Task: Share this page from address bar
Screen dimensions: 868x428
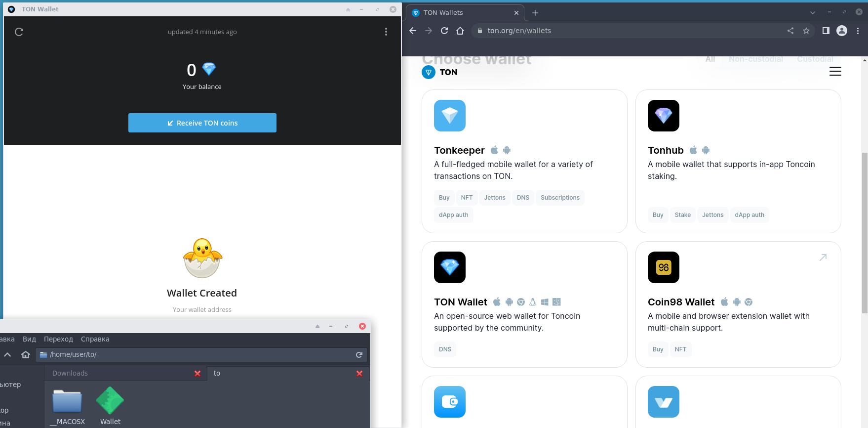Action: click(790, 31)
